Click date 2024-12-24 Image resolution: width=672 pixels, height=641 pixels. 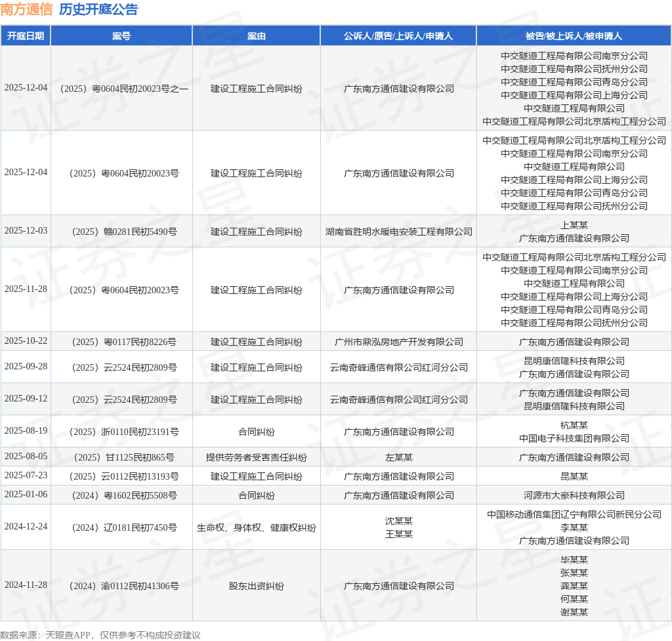26,526
